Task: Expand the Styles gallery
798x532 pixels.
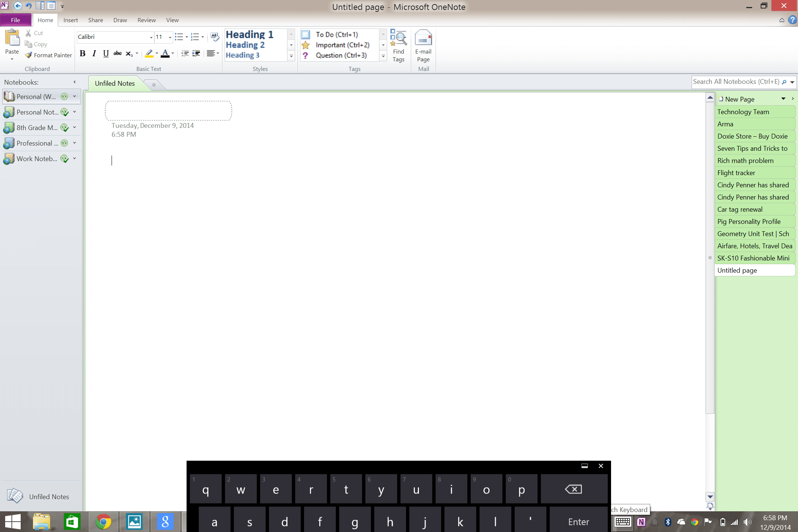Action: 291,56
